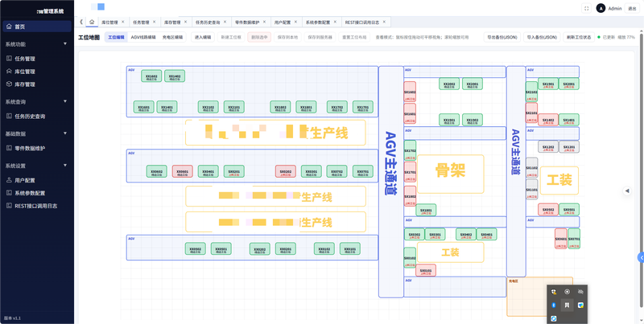Close the 库位管理 tab

point(122,22)
